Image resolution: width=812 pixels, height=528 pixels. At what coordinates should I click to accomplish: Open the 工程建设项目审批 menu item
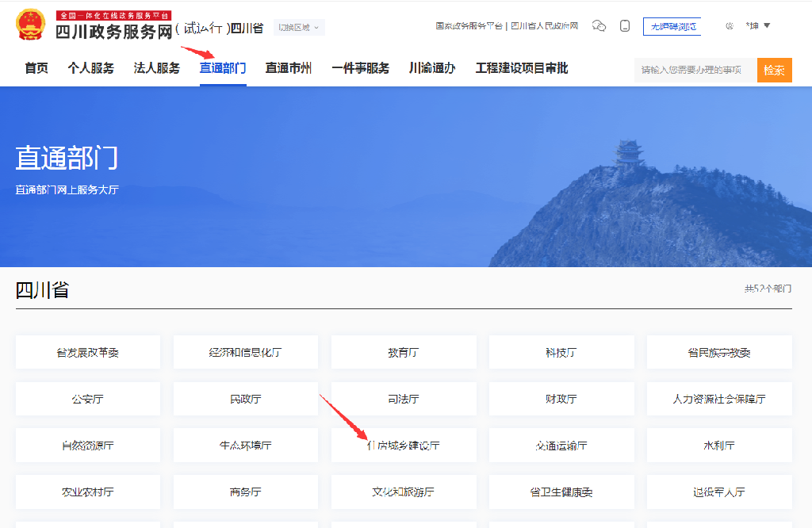click(x=522, y=68)
